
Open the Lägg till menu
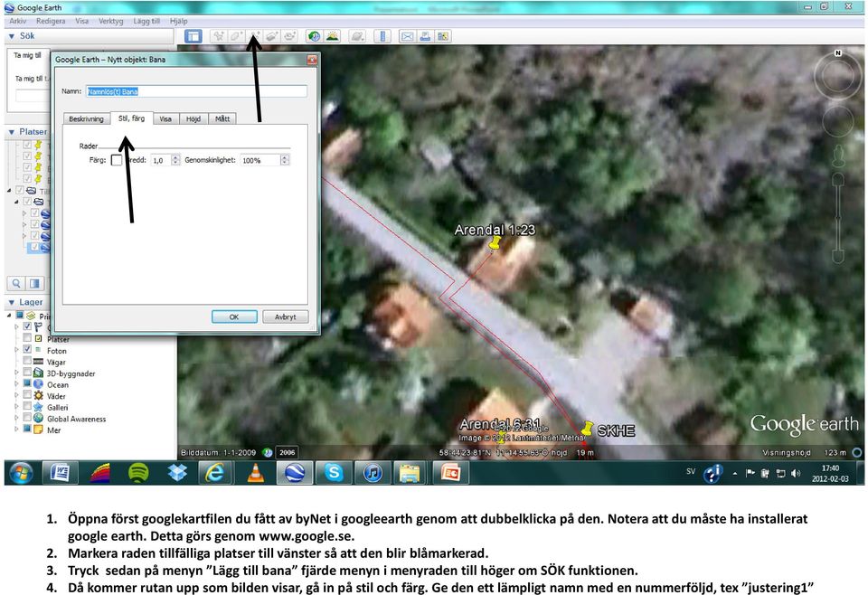click(x=146, y=21)
